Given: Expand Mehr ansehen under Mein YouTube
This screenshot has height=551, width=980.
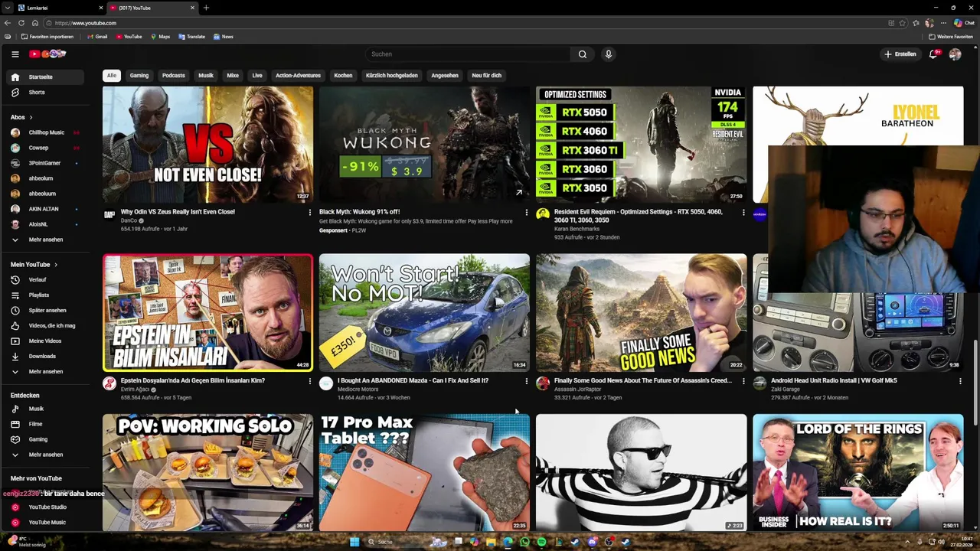Looking at the screenshot, I should [45, 371].
